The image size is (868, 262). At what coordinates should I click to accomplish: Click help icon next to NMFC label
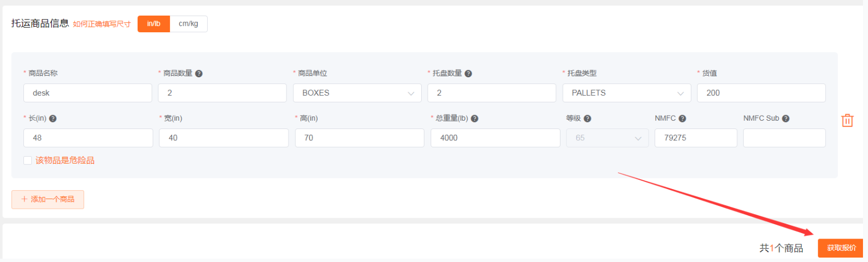tap(682, 118)
